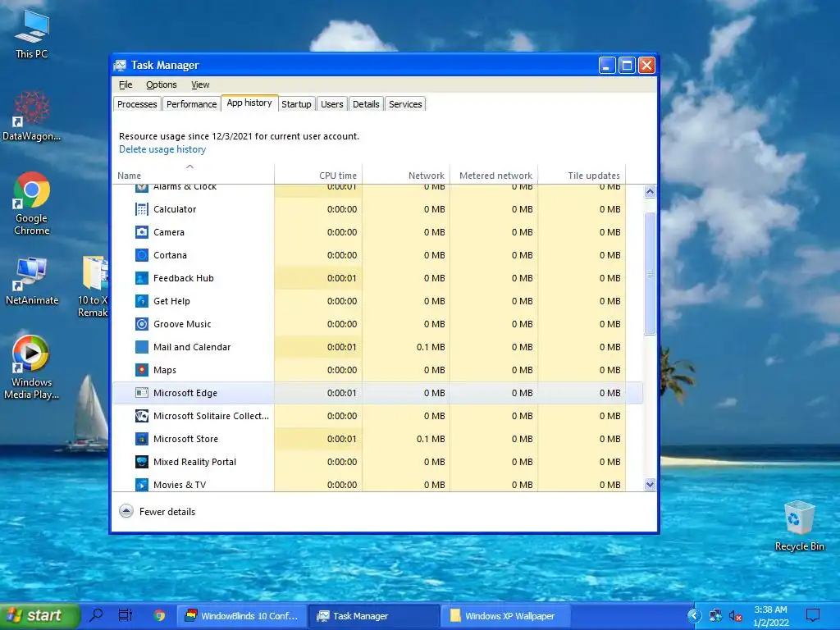Open WindowBlinds 10 Config taskbar button
Image resolution: width=840 pixels, height=630 pixels.
(x=242, y=616)
